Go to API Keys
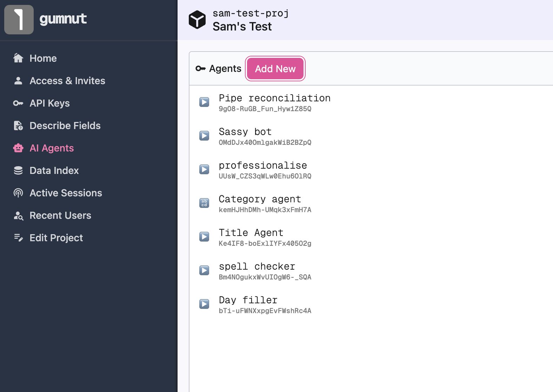 [x=49, y=103]
